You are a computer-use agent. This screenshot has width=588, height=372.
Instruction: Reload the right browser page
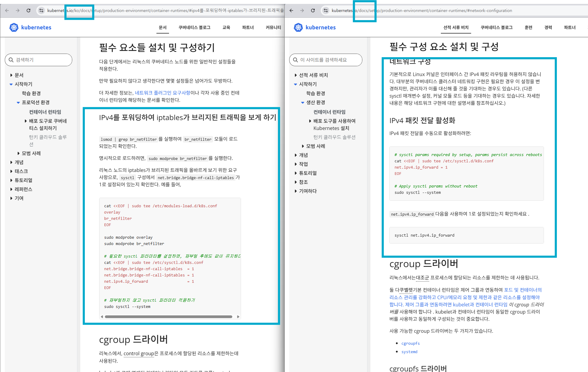(313, 10)
